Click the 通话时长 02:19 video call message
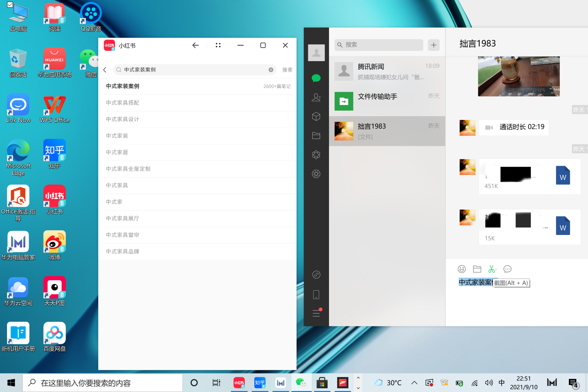Screen dimensions: 588x392 [x=514, y=127]
